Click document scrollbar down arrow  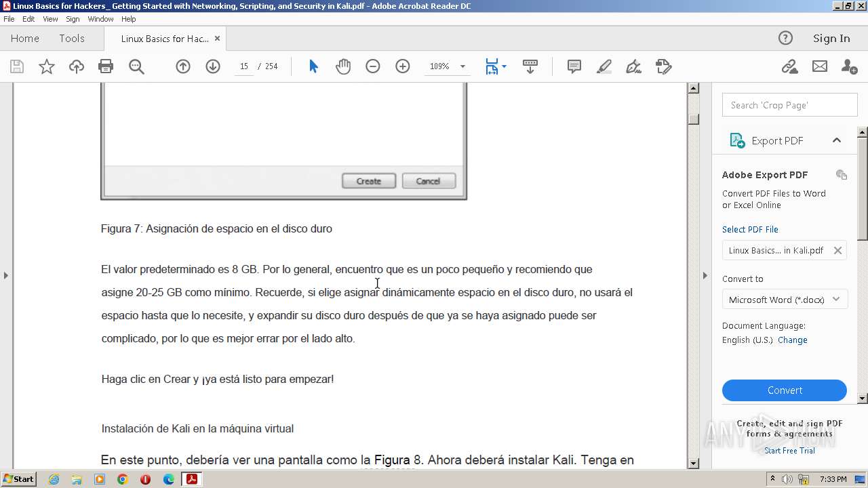pos(693,464)
